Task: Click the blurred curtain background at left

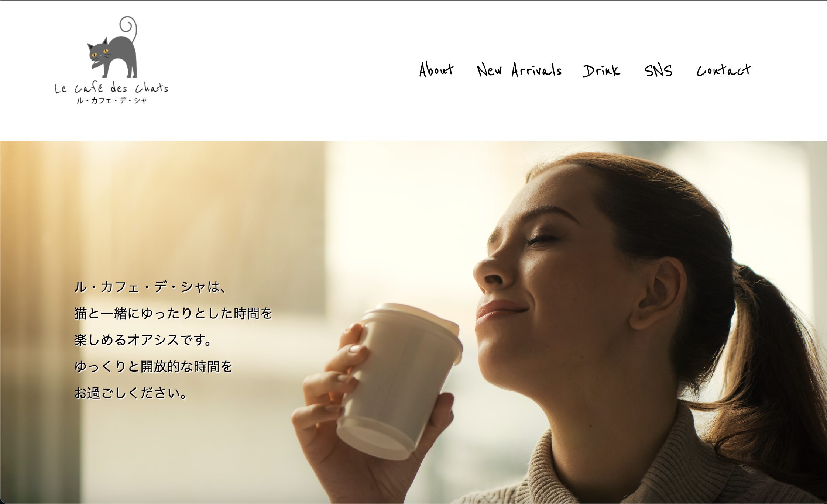Action: point(41,321)
